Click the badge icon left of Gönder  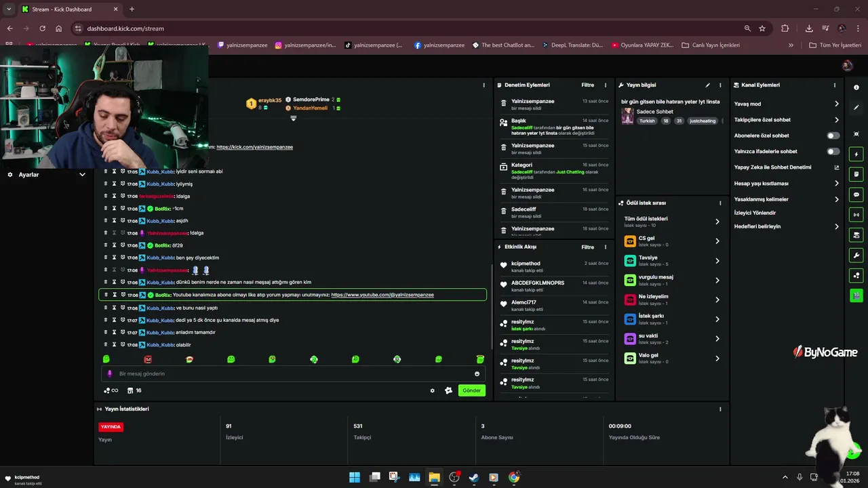click(x=448, y=390)
